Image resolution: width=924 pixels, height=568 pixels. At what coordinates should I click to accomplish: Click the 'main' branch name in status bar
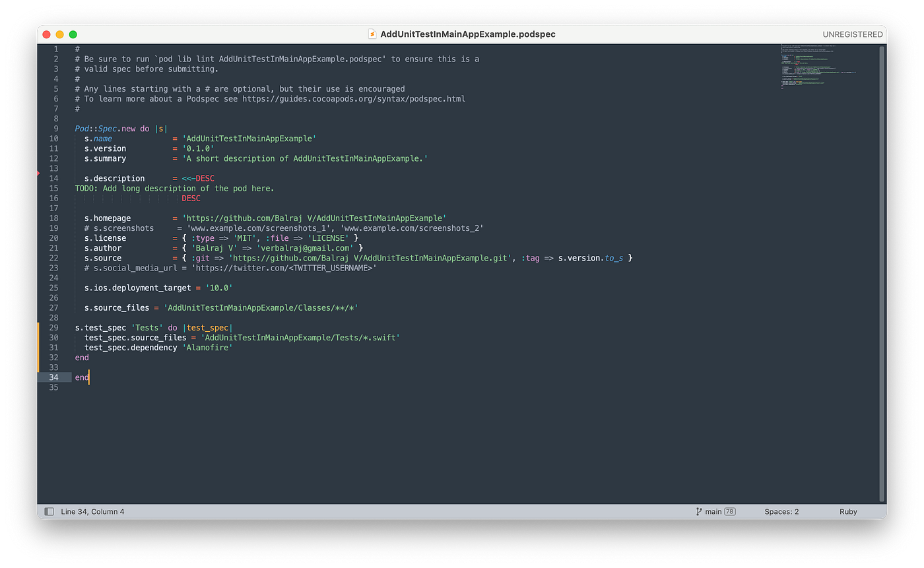[x=713, y=512]
